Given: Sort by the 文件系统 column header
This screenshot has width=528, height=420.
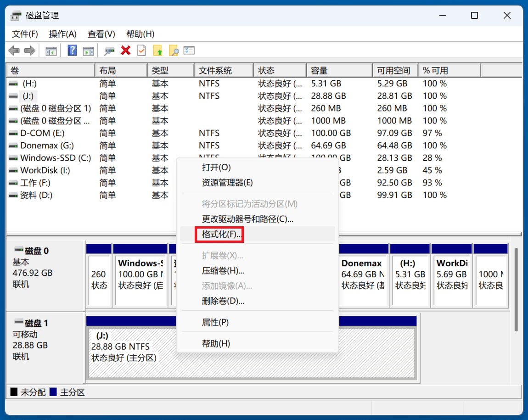Looking at the screenshot, I should [x=224, y=71].
